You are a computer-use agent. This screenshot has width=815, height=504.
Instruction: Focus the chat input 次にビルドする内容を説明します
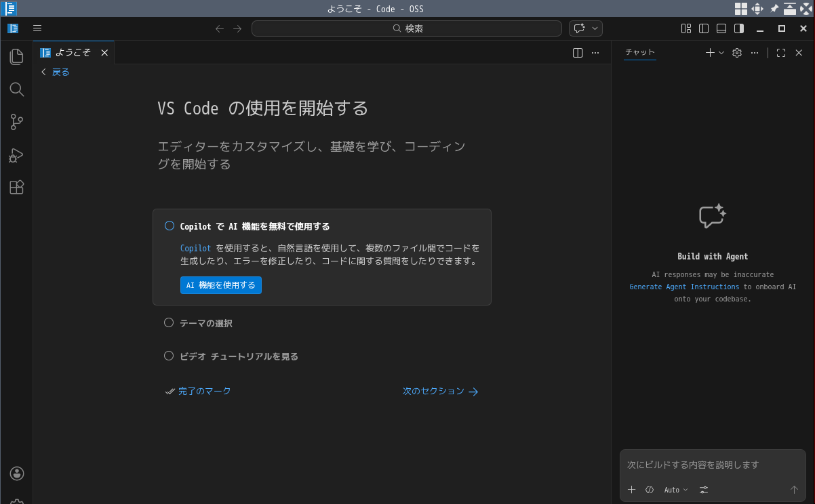[x=713, y=465]
